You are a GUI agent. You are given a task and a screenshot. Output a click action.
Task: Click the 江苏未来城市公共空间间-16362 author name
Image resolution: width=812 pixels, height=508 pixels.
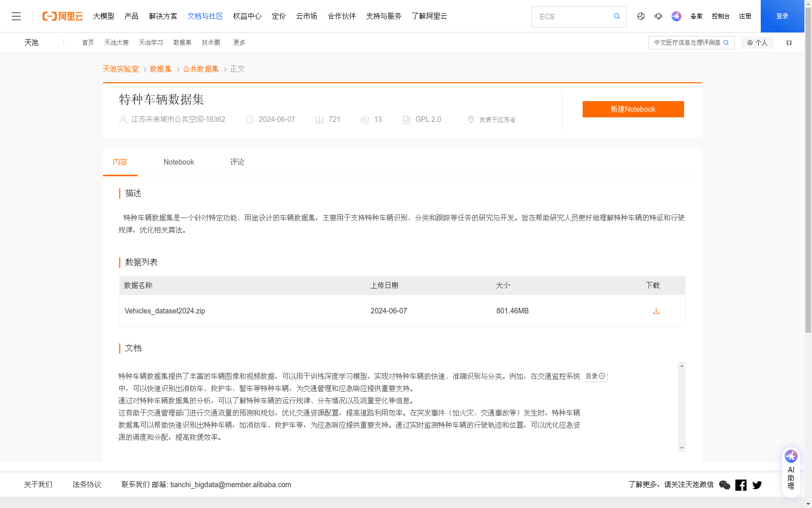click(178, 119)
